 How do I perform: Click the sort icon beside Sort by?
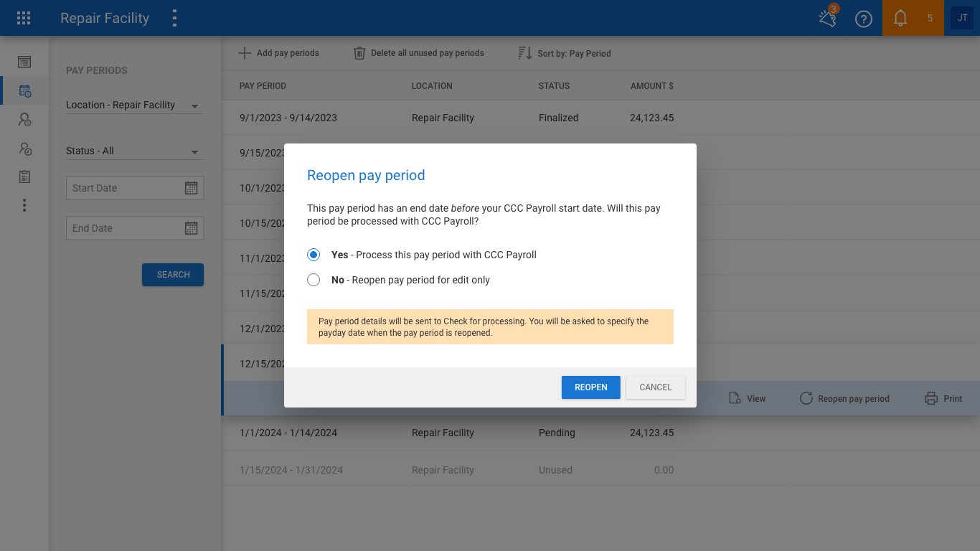[x=525, y=53]
